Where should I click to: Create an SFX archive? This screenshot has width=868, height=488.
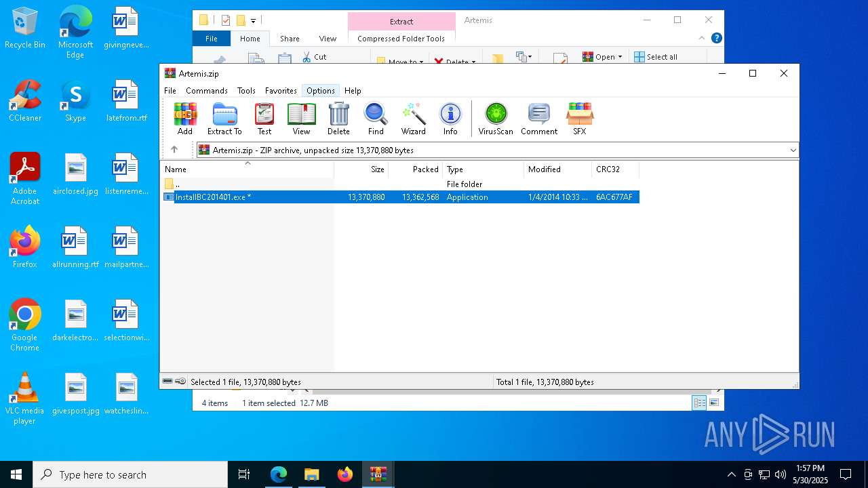tap(580, 119)
